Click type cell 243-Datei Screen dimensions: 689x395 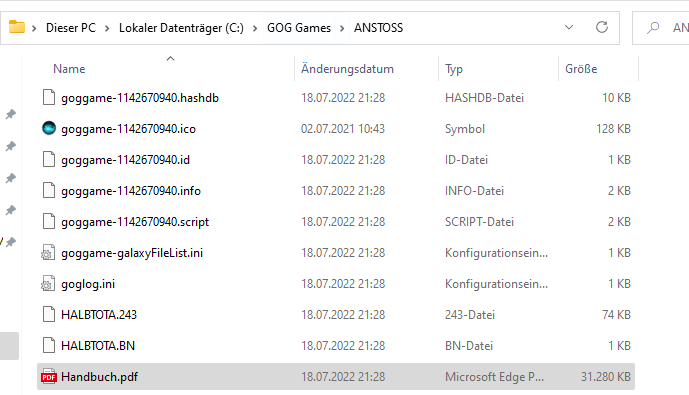pyautogui.click(x=470, y=315)
